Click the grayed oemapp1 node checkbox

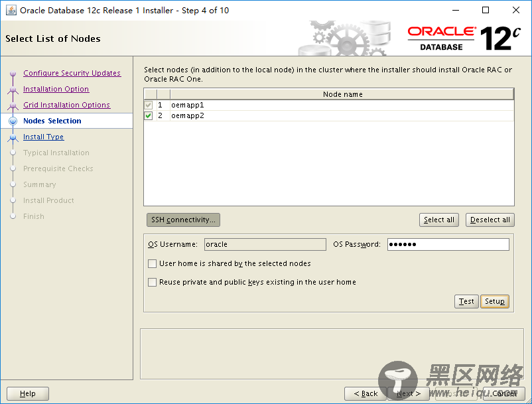pos(149,105)
